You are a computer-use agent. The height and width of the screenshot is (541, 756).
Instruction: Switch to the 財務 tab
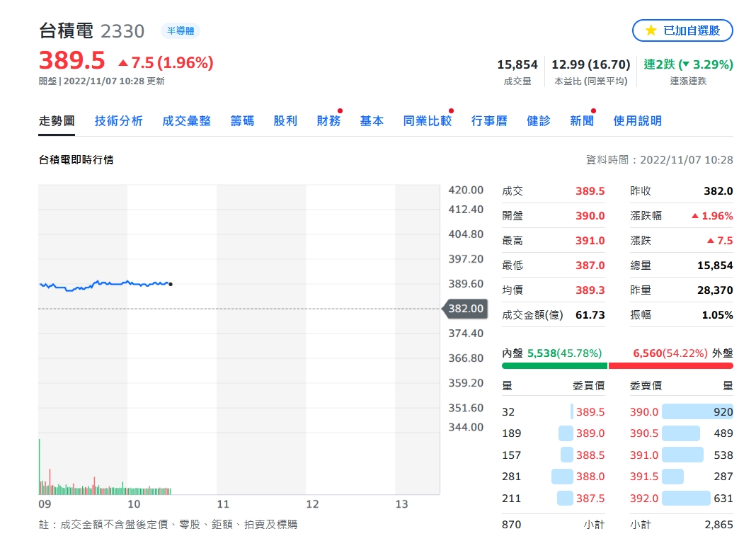point(329,121)
